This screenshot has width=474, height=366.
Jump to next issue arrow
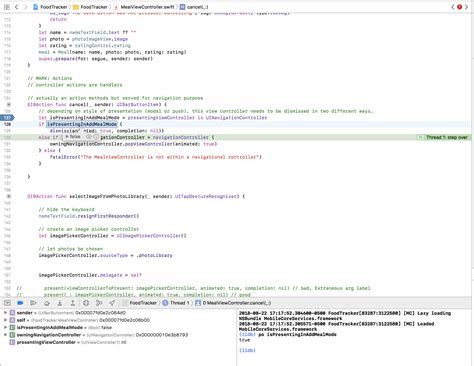click(466, 7)
